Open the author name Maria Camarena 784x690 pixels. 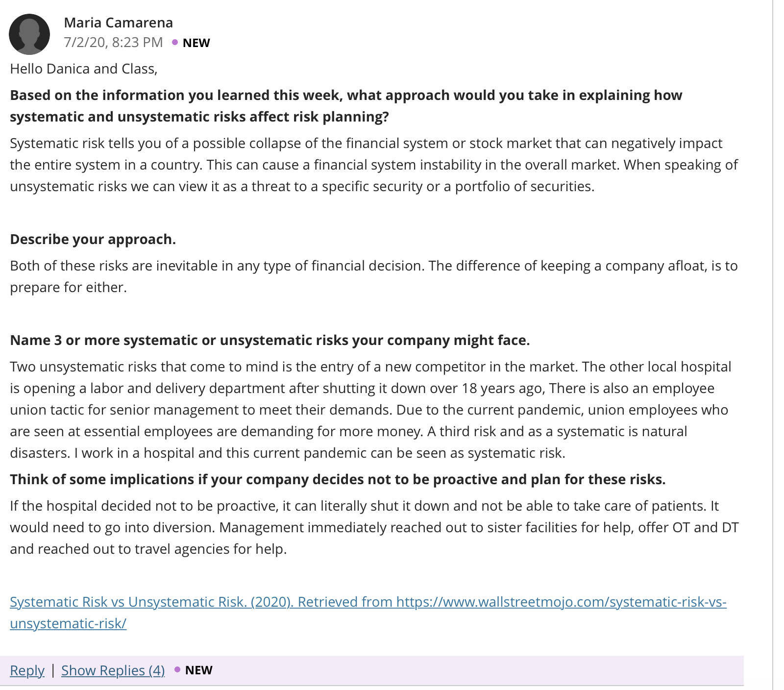(x=118, y=23)
